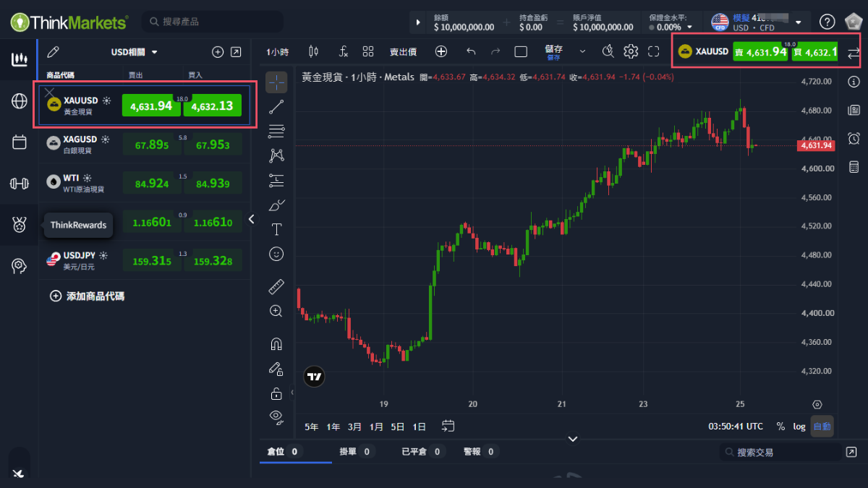Viewport: 868px width, 488px height.
Task: Add compare symbol with plus button
Action: tap(441, 51)
